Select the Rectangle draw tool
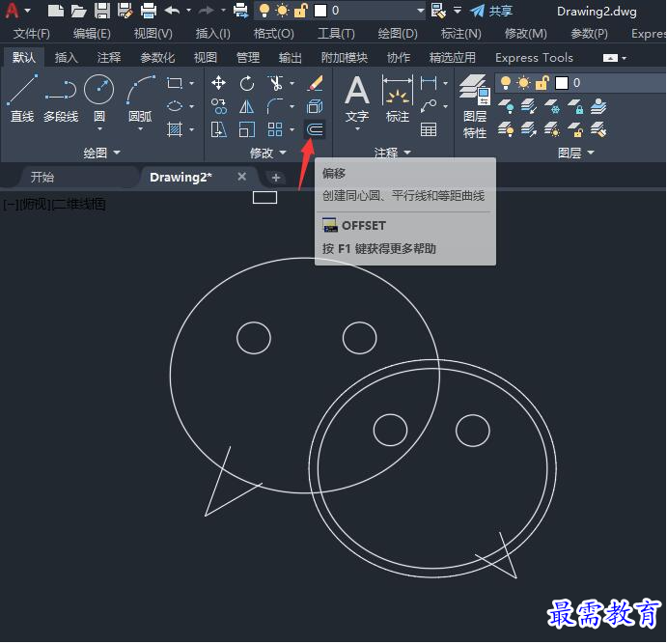The image size is (667, 644). pyautogui.click(x=175, y=83)
